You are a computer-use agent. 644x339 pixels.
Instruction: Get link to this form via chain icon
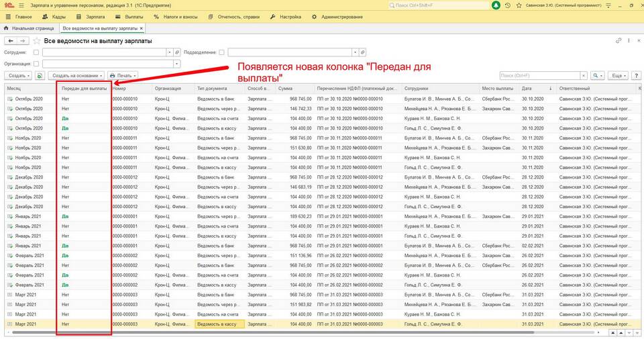point(619,40)
